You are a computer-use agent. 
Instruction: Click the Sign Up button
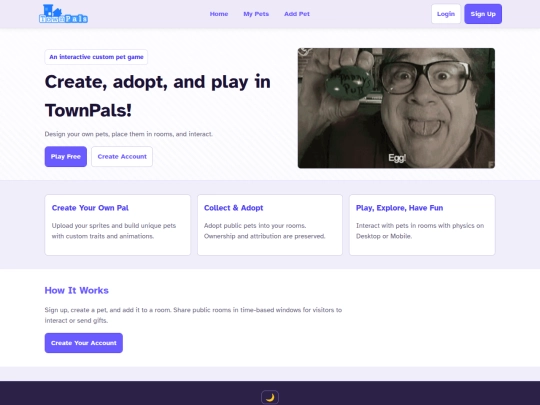(x=483, y=14)
